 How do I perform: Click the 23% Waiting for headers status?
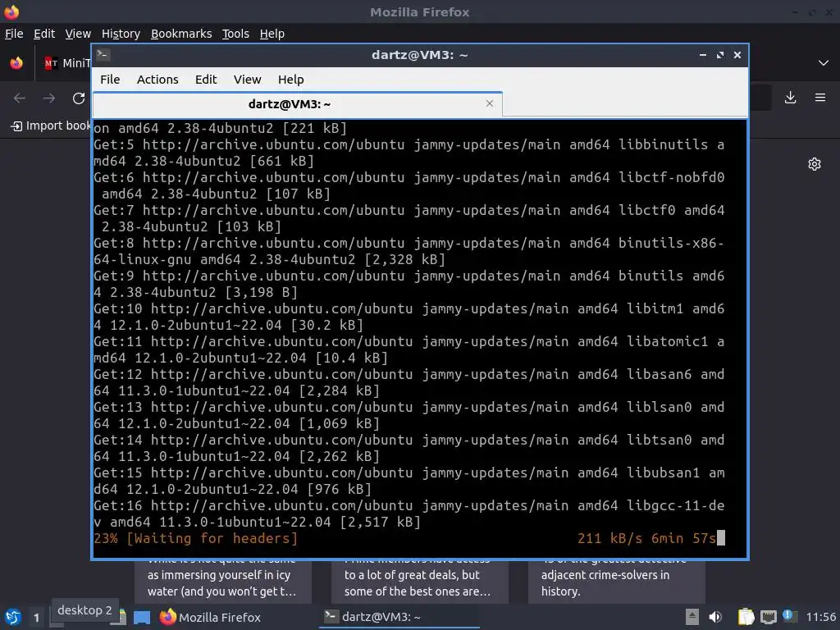[195, 538]
